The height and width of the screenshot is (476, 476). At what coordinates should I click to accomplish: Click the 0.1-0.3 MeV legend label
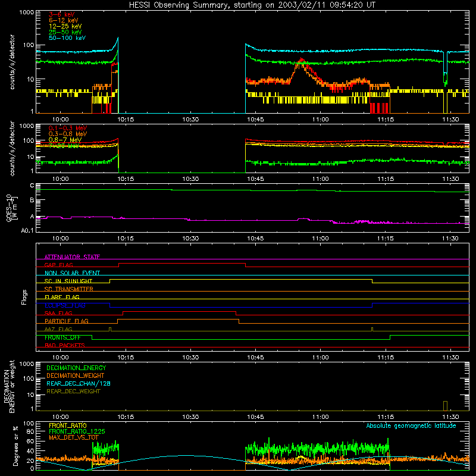(x=68, y=128)
